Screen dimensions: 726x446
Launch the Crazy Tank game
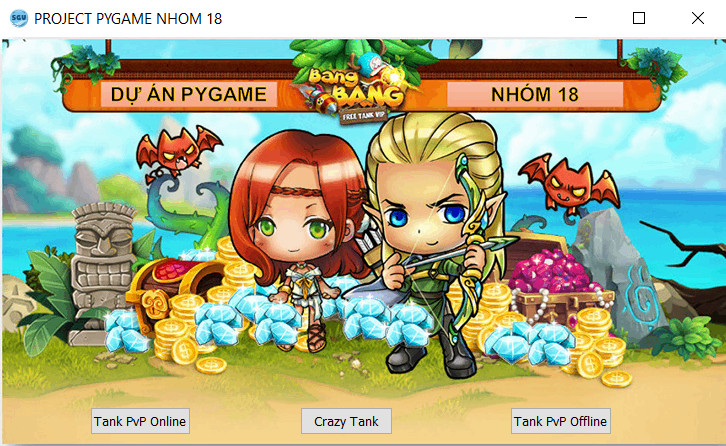(346, 421)
